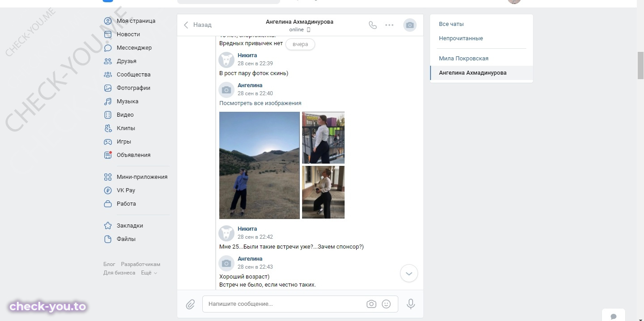Screen dimensions: 644x321
Task: Click the page vertical scrollbar thumb
Action: pyautogui.click(x=640, y=65)
